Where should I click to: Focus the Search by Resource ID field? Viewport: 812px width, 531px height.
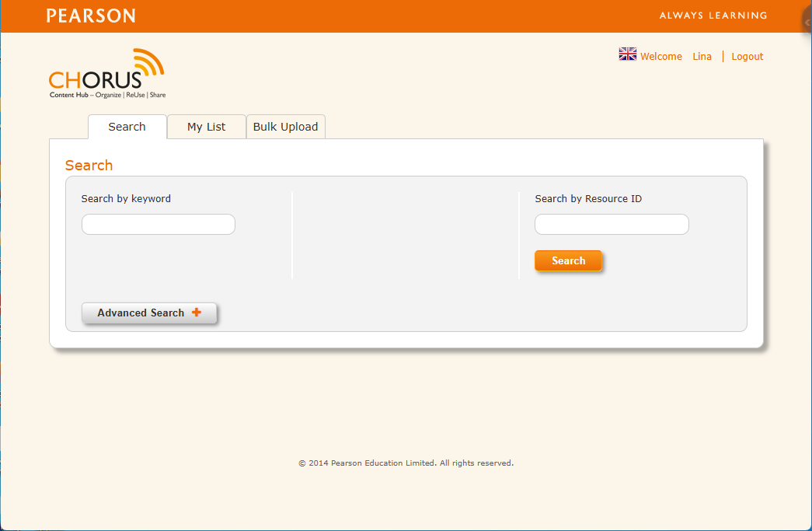point(612,225)
